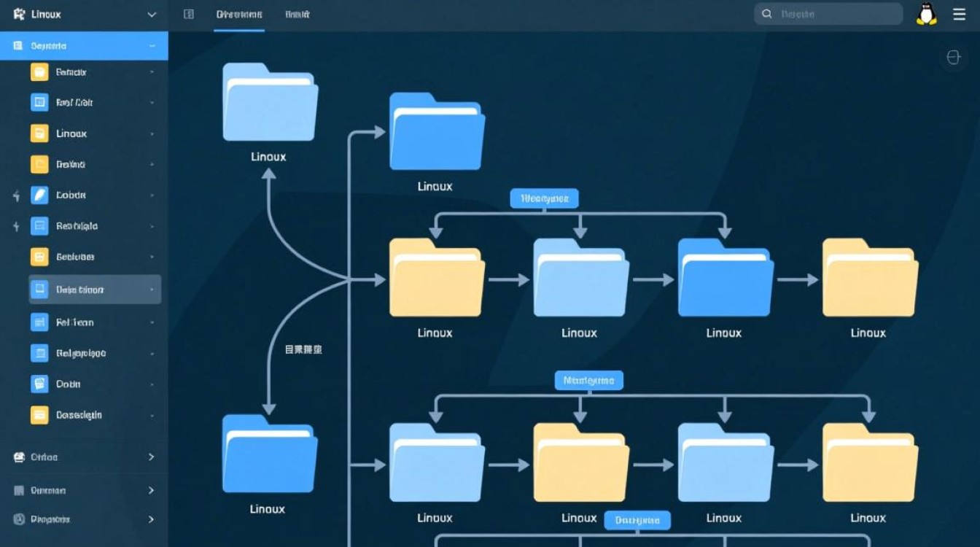Select the Linoux logo icon at top left

[15, 14]
